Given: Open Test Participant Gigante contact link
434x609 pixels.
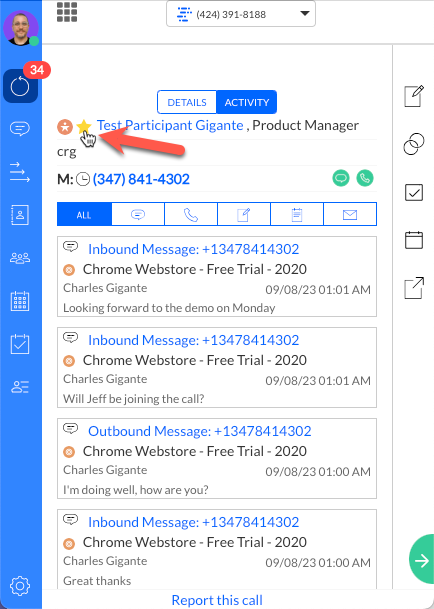Looking at the screenshot, I should click(x=170, y=125).
